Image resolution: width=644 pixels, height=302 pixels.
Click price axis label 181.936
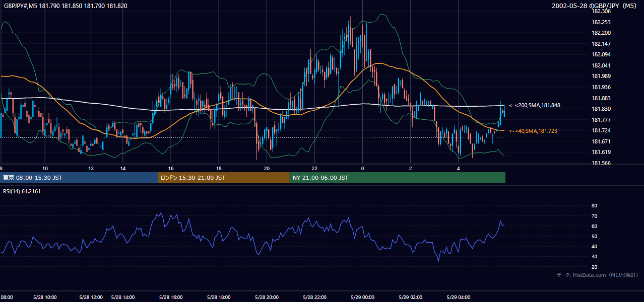pyautogui.click(x=601, y=87)
